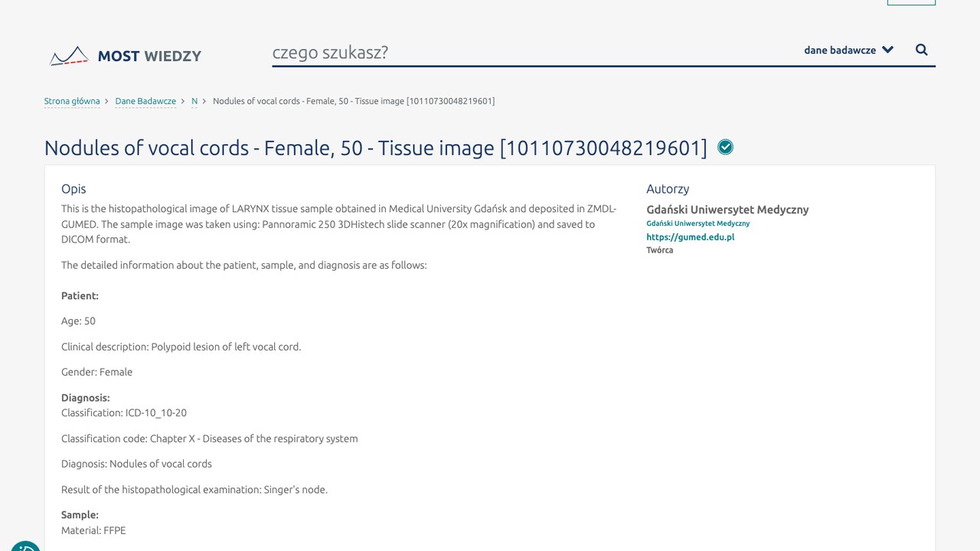Image resolution: width=980 pixels, height=551 pixels.
Task: Click the accessibility icon at bottom left
Action: coord(25,546)
